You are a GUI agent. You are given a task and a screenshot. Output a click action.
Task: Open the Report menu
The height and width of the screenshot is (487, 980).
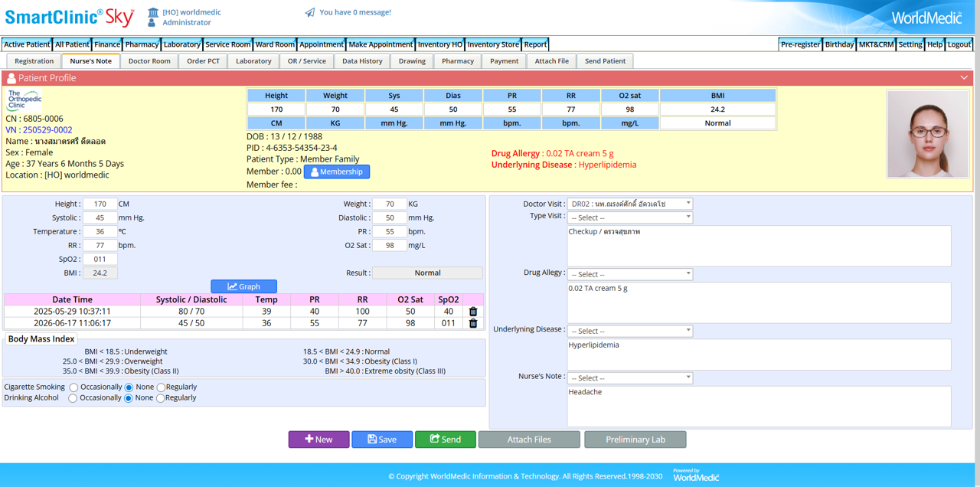tap(535, 44)
